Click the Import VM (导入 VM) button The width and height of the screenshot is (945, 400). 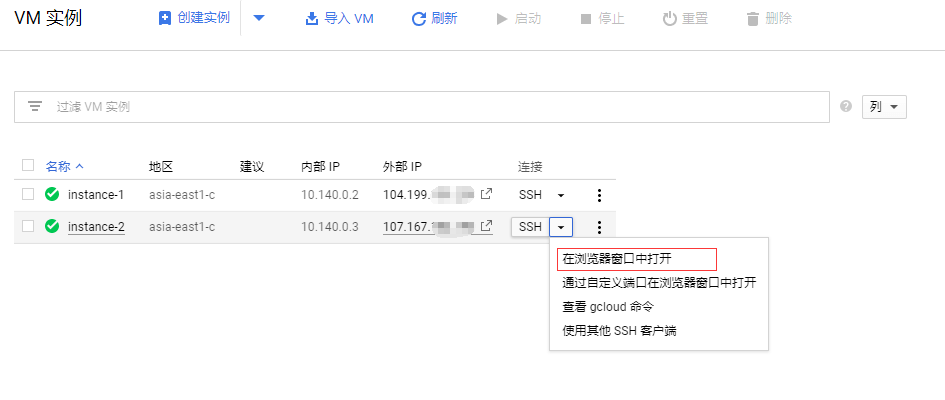(339, 19)
